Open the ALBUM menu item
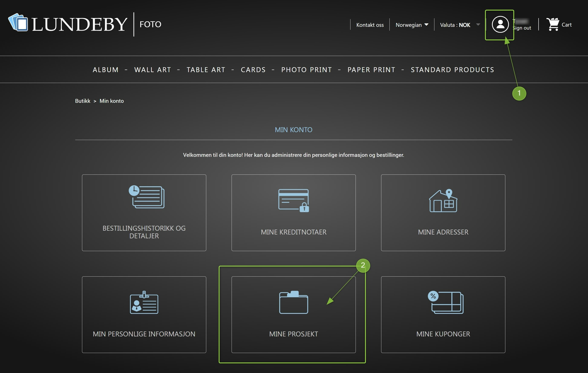The image size is (588, 373). [x=105, y=70]
